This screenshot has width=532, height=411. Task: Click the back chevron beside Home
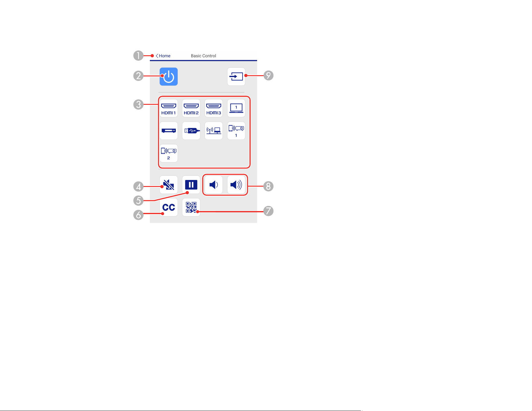click(x=157, y=56)
